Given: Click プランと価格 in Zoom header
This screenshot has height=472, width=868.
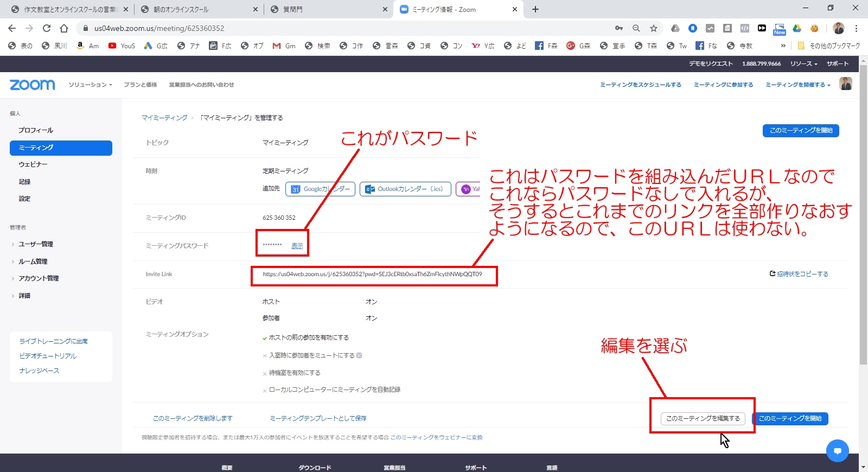Looking at the screenshot, I should click(x=140, y=85).
